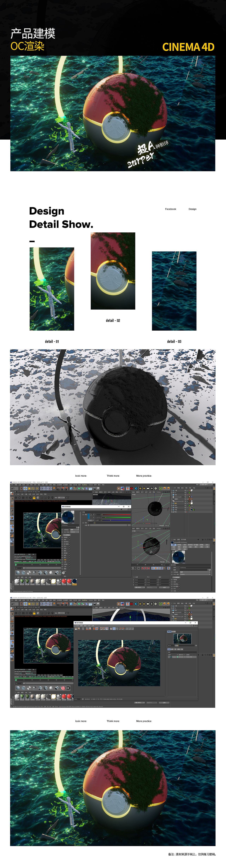
Task: Click "Live Viewer Studio" title in material editor screenshot
Action: pos(28,492)
